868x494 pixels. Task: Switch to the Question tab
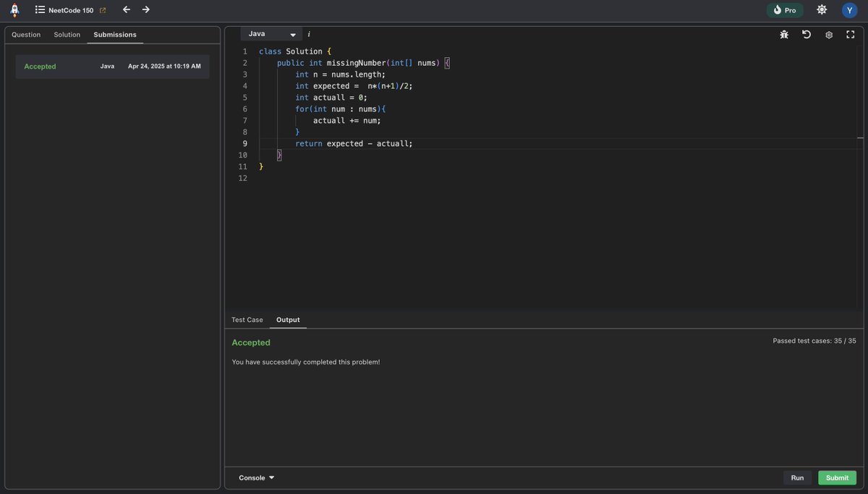26,35
